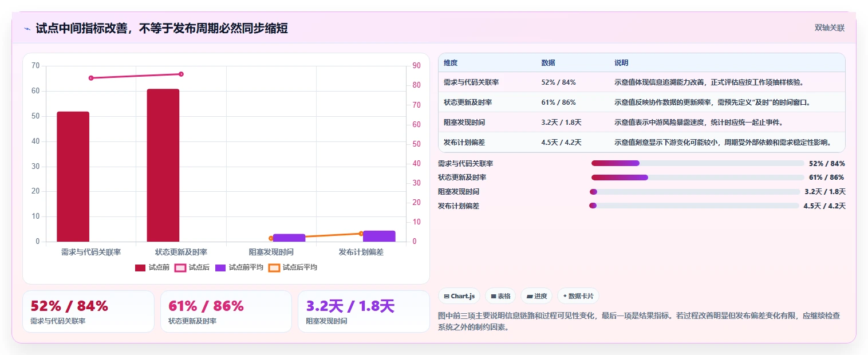The width and height of the screenshot is (868, 355).
Task: Click the pink line point above 需求与代码关联率
Action: 90,78
